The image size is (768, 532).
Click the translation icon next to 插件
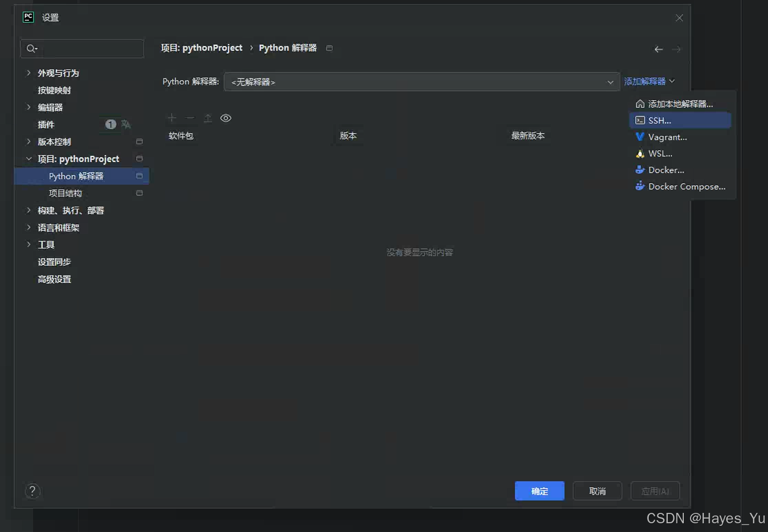(x=126, y=124)
